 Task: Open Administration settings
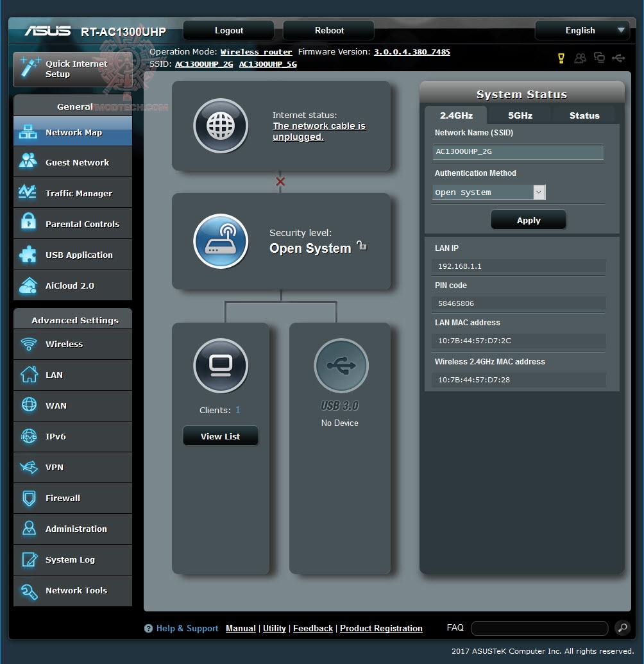click(73, 529)
